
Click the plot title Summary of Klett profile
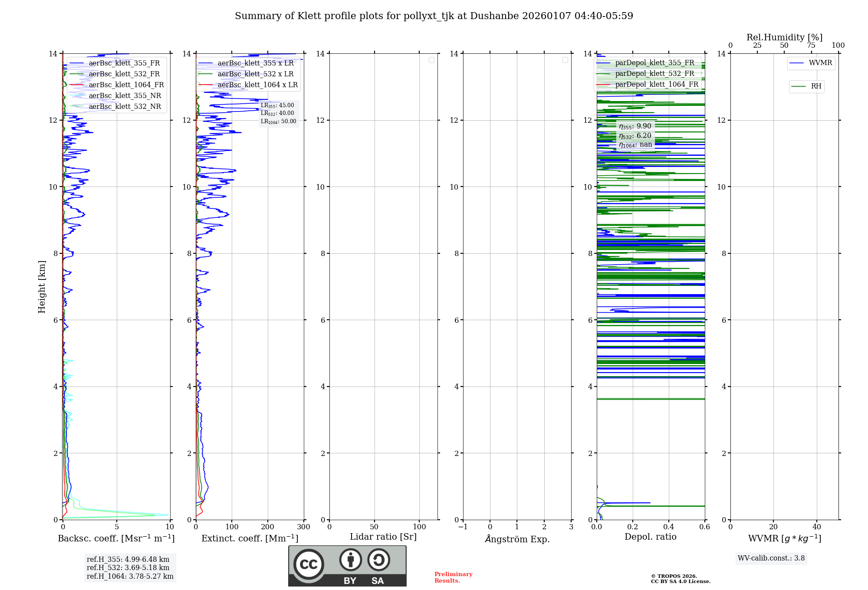point(434,16)
